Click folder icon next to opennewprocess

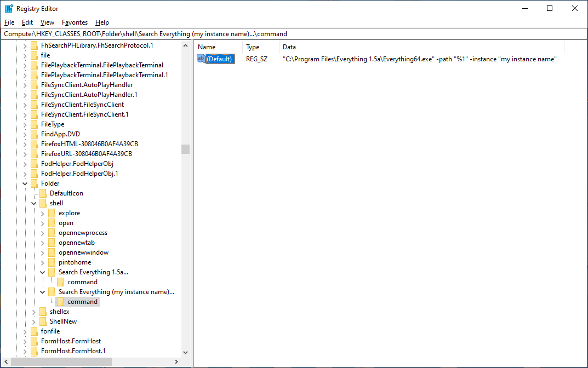click(52, 233)
